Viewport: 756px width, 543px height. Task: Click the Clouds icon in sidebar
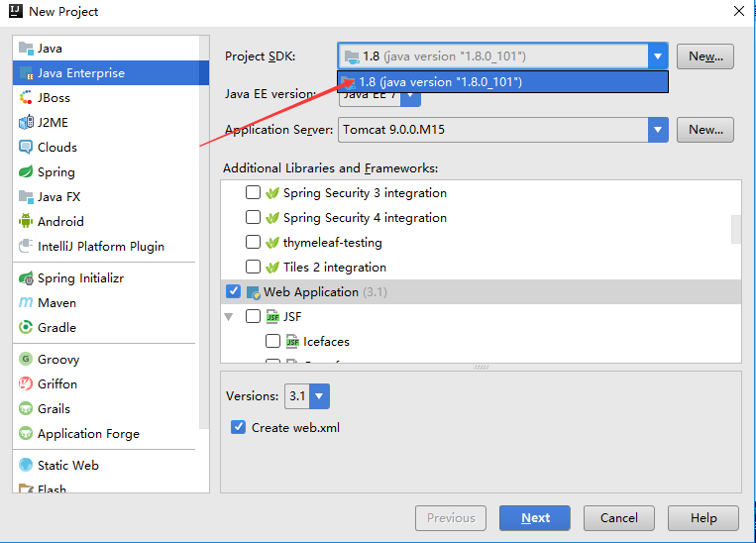pyautogui.click(x=26, y=148)
